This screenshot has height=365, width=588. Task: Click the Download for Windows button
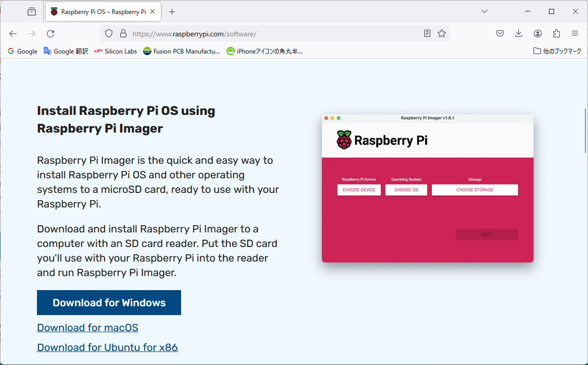click(x=109, y=302)
